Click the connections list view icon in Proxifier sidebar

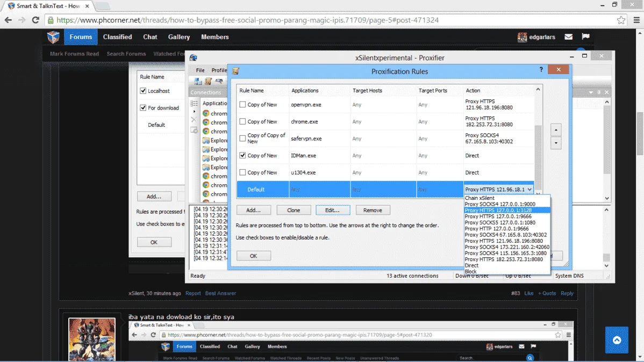point(194,104)
